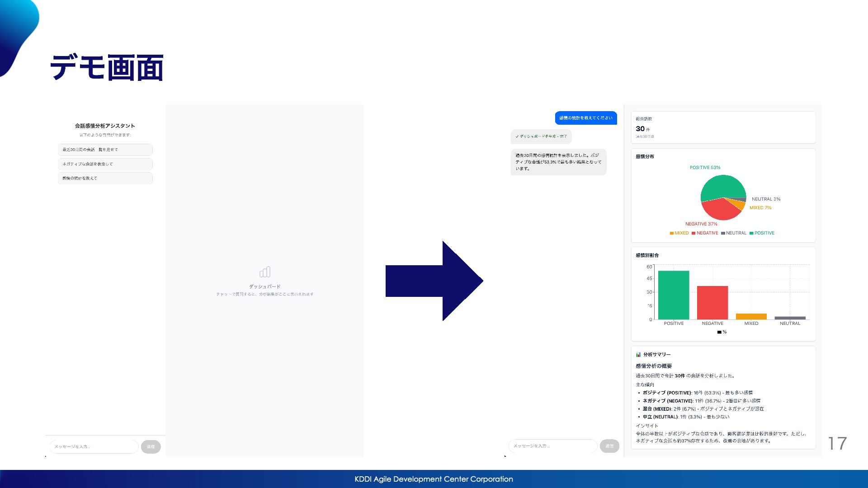
Task: Click the bar chart icon beside 分析サマリー
Action: tap(638, 355)
